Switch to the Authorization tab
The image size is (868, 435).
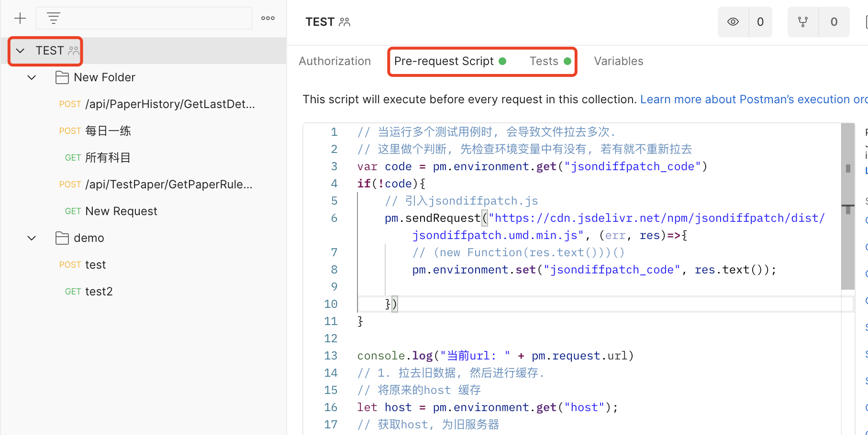pos(335,61)
